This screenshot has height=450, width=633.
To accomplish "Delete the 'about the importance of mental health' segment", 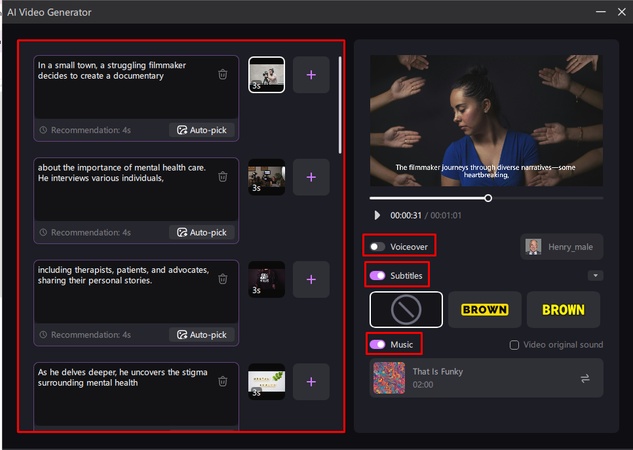I will [x=222, y=176].
